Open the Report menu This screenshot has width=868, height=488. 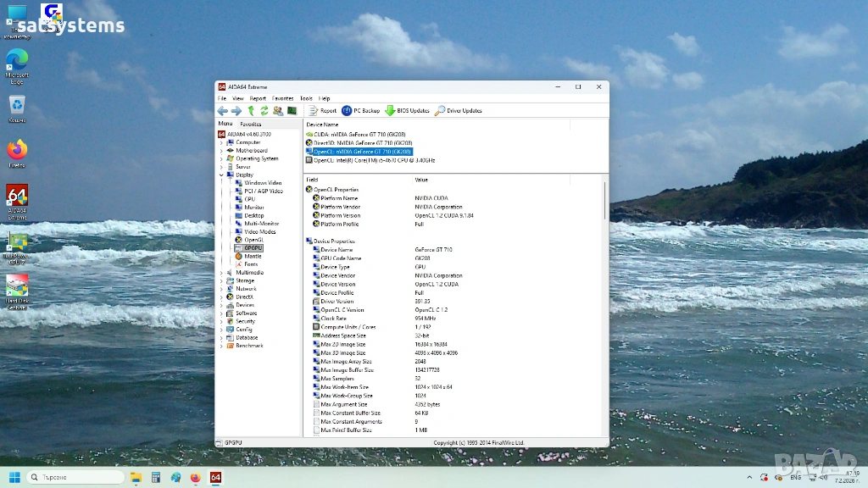pyautogui.click(x=258, y=98)
